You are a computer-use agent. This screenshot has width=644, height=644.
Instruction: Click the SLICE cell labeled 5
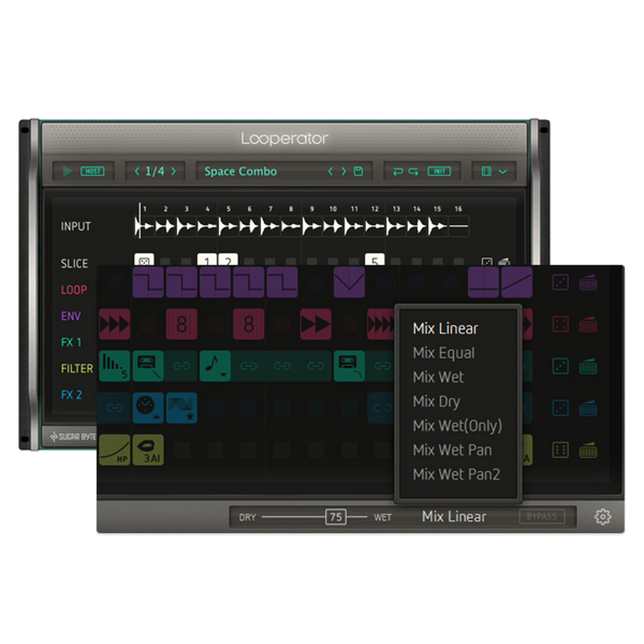375,260
